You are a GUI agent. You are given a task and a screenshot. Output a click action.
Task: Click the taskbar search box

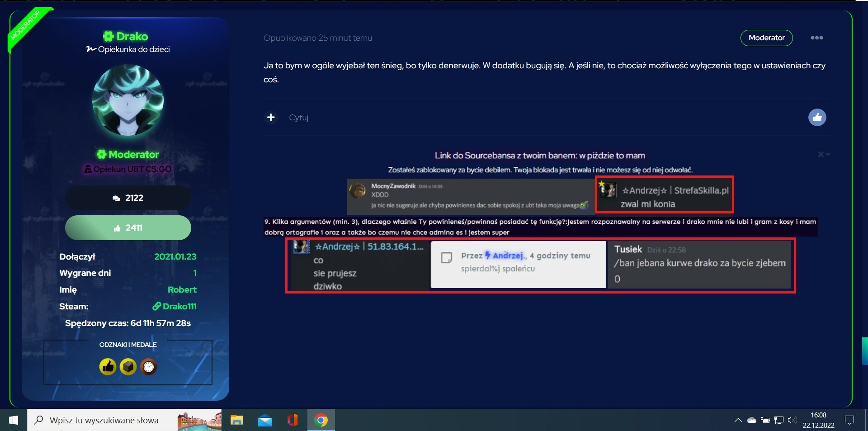(124, 420)
